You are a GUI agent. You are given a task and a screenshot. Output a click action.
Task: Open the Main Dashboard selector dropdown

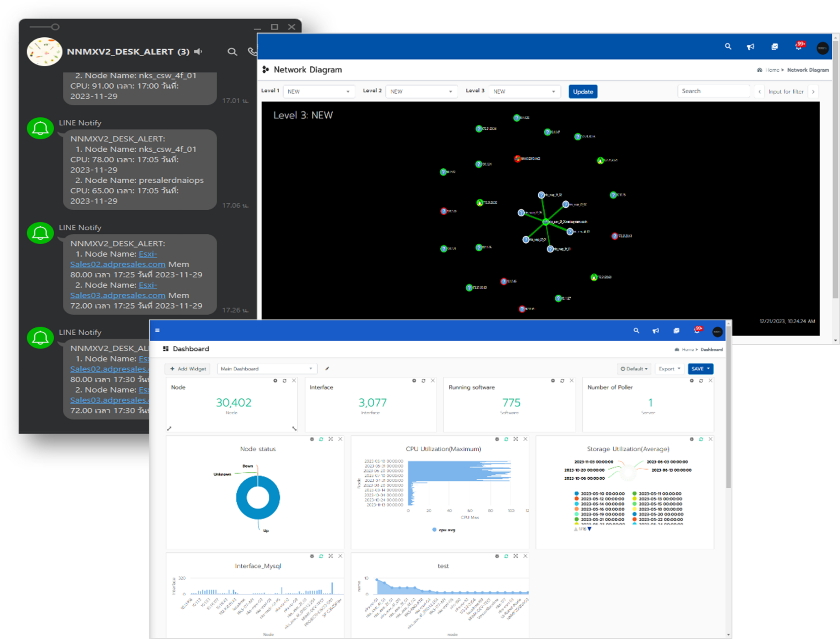point(267,368)
